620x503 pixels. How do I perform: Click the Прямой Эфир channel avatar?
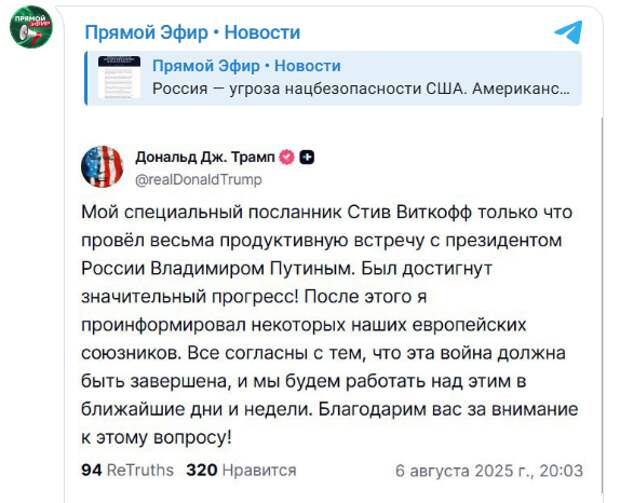(31, 27)
